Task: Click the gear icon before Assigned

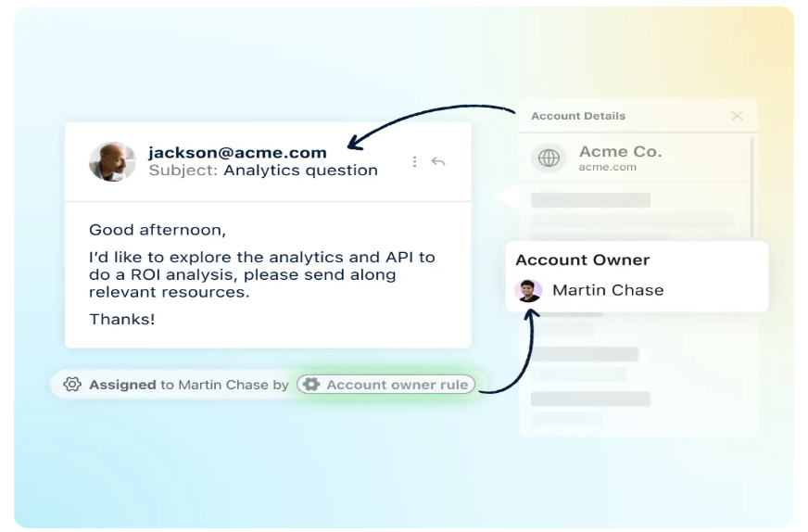Action: [x=72, y=384]
